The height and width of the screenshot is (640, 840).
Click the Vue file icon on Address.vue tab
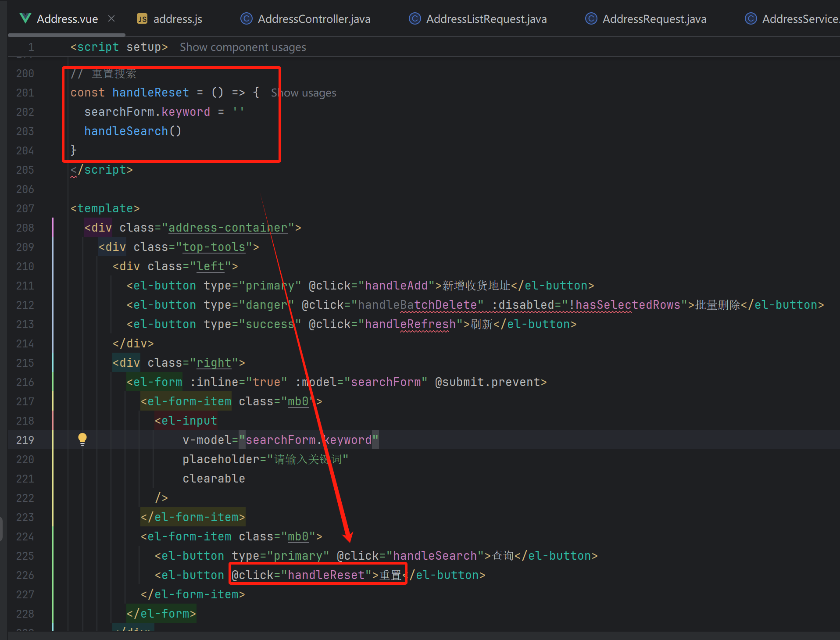click(25, 18)
